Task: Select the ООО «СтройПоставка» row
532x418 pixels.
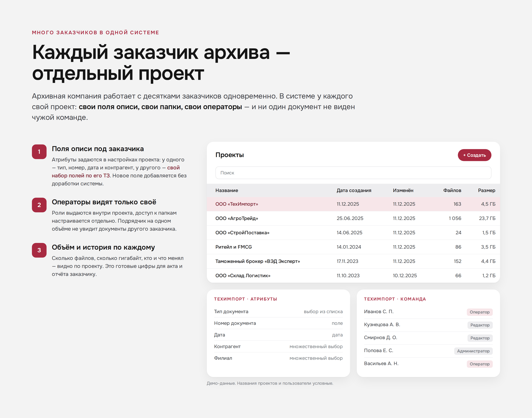Action: coord(353,233)
